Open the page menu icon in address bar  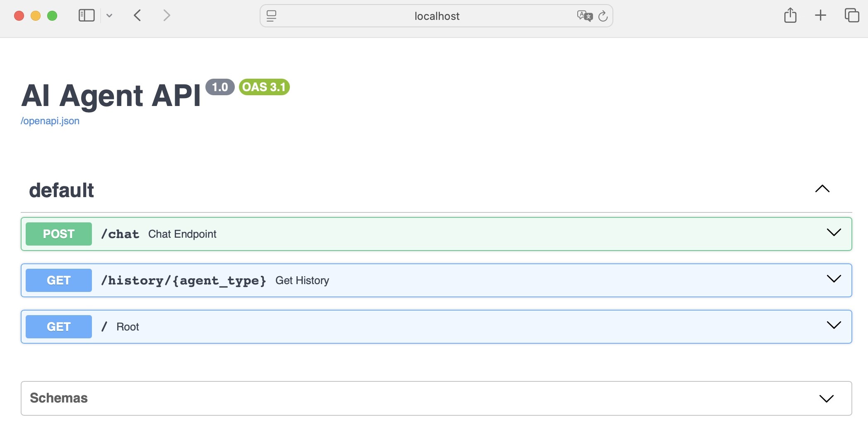[271, 16]
